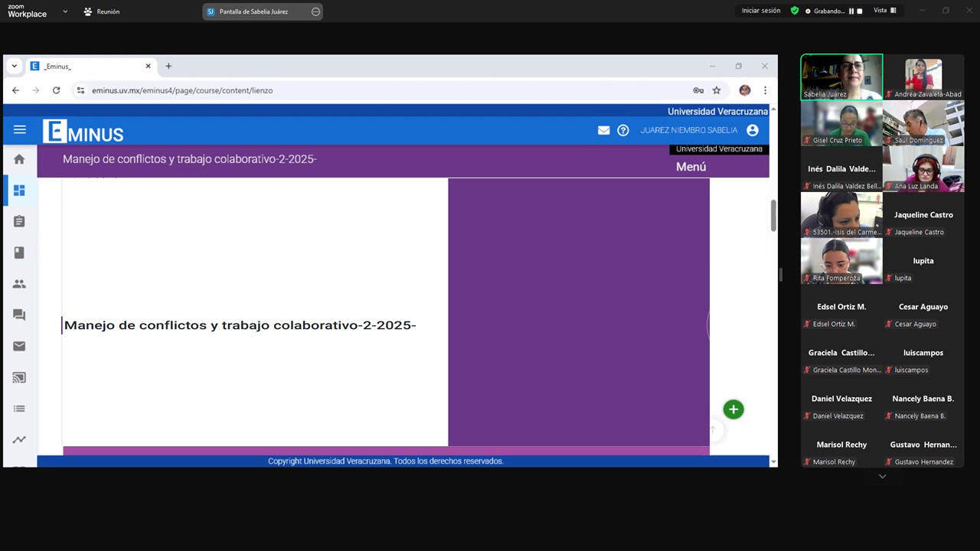This screenshot has height=551, width=980.
Task: Pause the Zoom recording
Action: point(851,11)
